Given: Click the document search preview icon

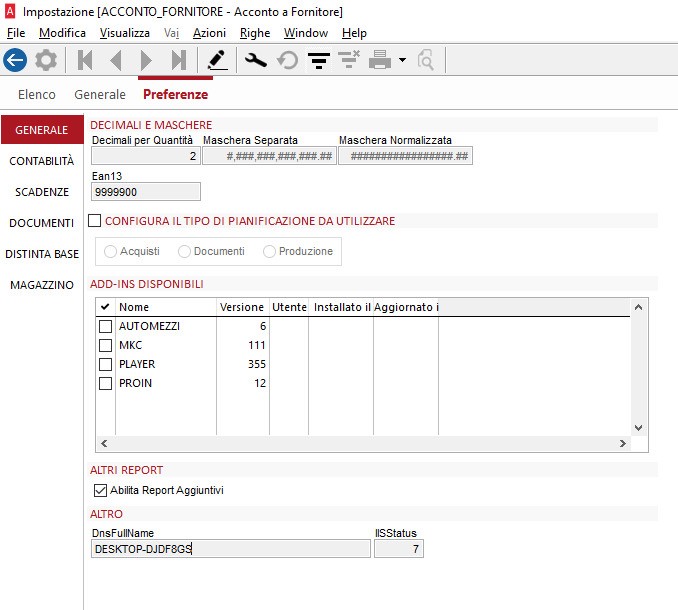Looking at the screenshot, I should [x=425, y=60].
